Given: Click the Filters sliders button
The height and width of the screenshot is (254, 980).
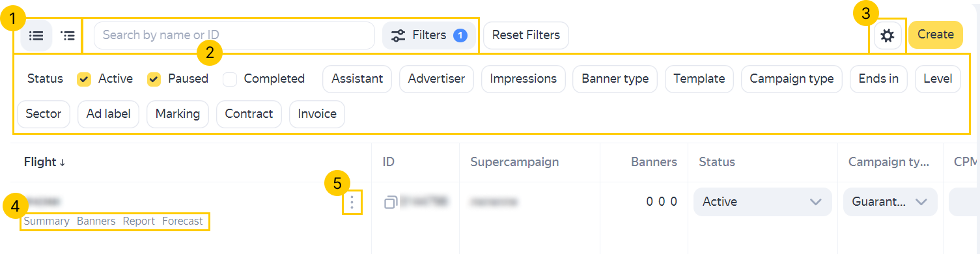Looking at the screenshot, I should point(429,35).
